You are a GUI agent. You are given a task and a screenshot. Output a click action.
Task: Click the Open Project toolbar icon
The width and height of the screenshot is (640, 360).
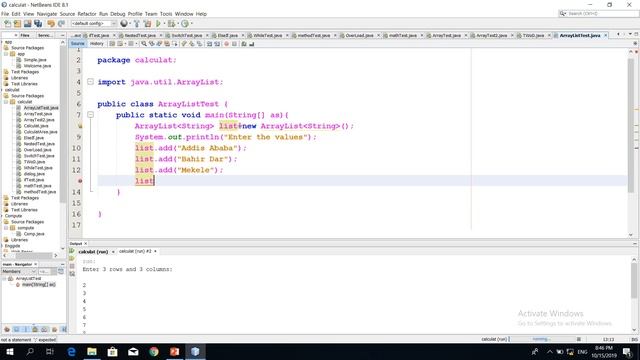[x=27, y=24]
